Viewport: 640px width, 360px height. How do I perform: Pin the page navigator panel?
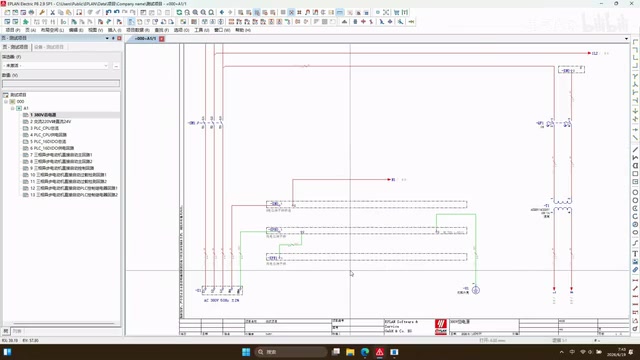pyautogui.click(x=113, y=38)
